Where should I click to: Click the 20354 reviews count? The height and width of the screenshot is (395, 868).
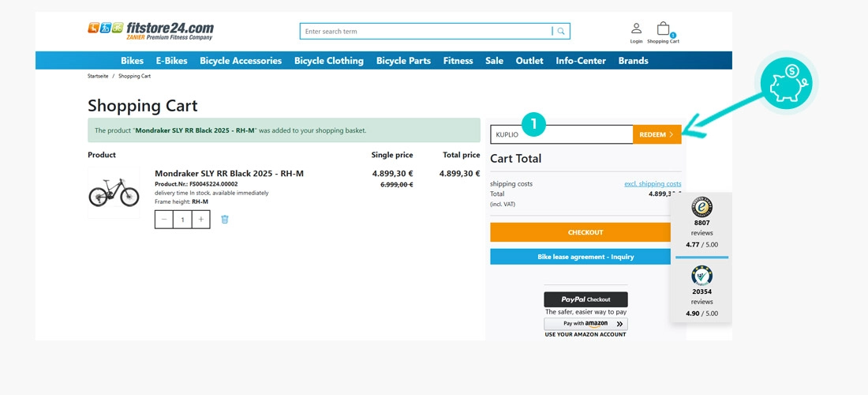tap(702, 292)
